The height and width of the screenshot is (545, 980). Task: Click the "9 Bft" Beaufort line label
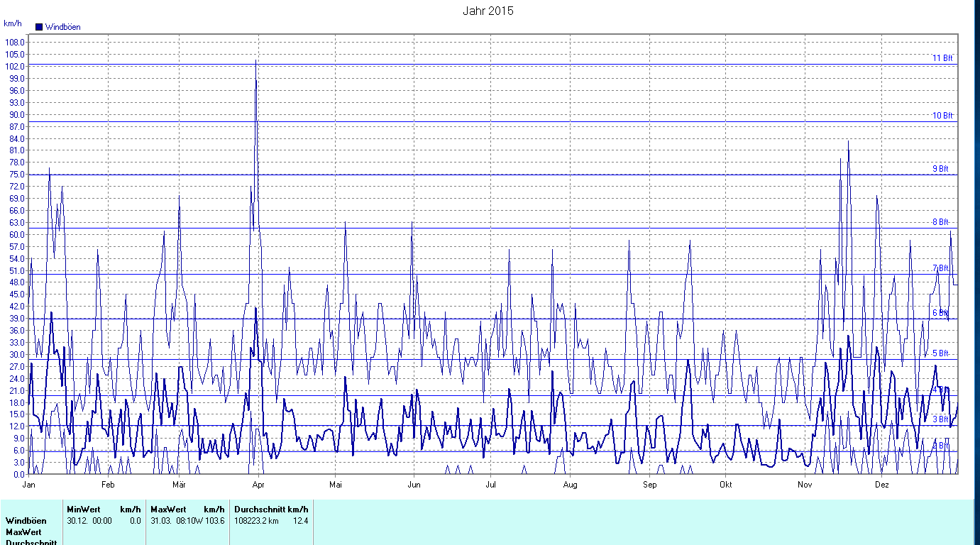click(x=940, y=169)
